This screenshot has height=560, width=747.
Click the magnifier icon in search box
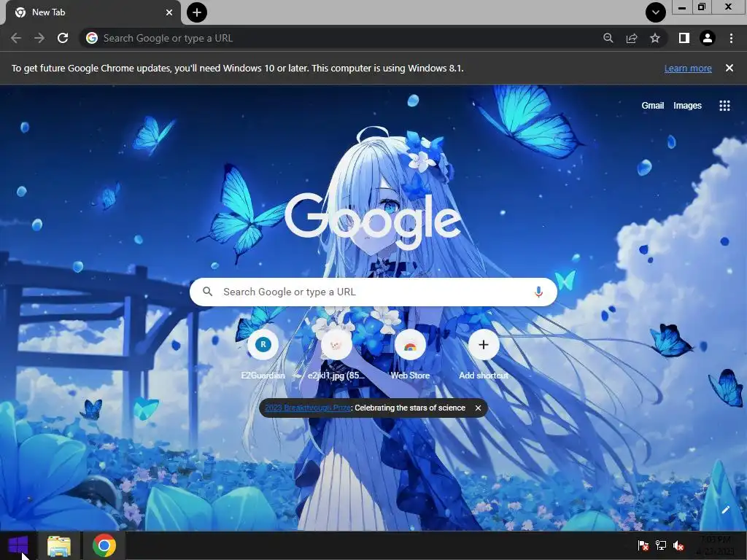pos(207,292)
